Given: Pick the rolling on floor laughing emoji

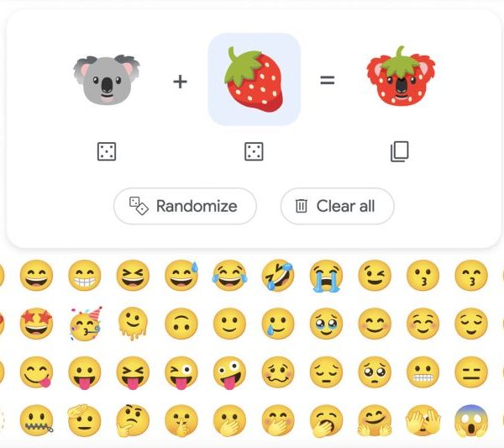Looking at the screenshot, I should pyautogui.click(x=278, y=276).
